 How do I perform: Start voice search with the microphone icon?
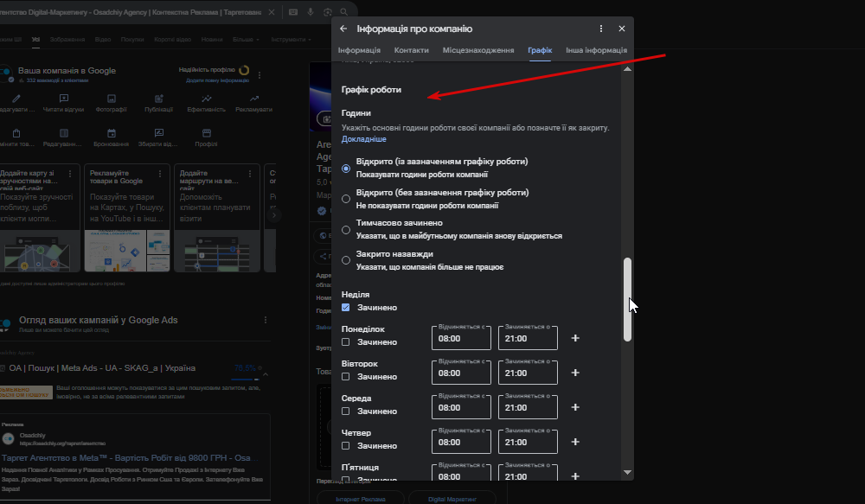311,12
